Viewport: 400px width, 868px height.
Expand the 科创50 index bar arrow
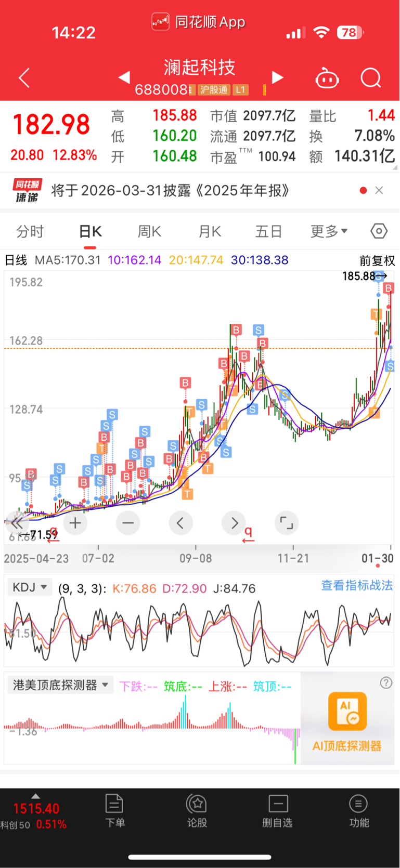coord(35,796)
